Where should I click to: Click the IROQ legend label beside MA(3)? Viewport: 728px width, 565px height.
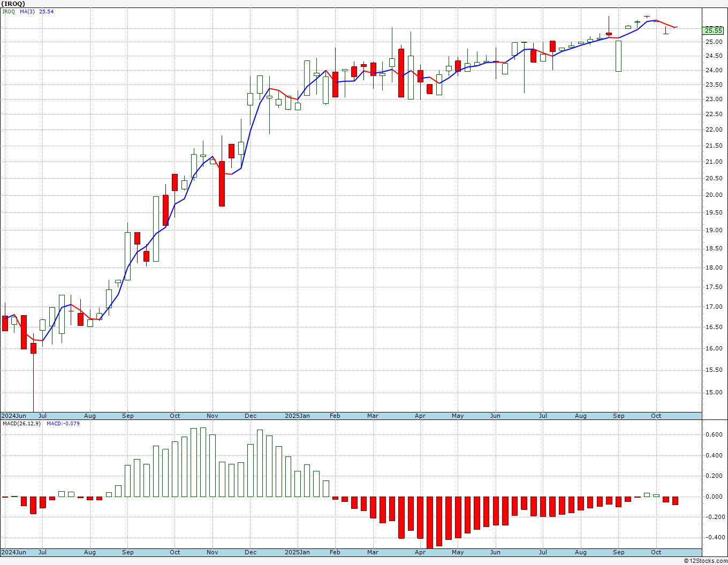coord(9,11)
